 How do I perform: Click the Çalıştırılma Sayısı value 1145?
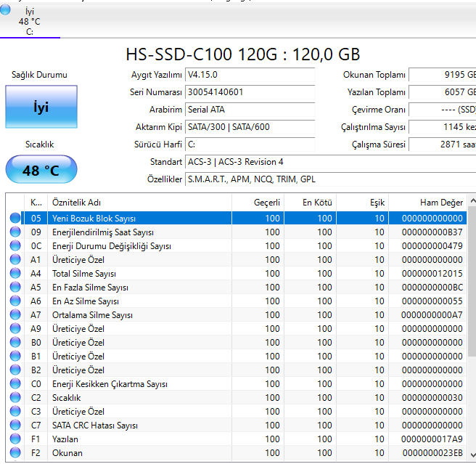(x=443, y=127)
